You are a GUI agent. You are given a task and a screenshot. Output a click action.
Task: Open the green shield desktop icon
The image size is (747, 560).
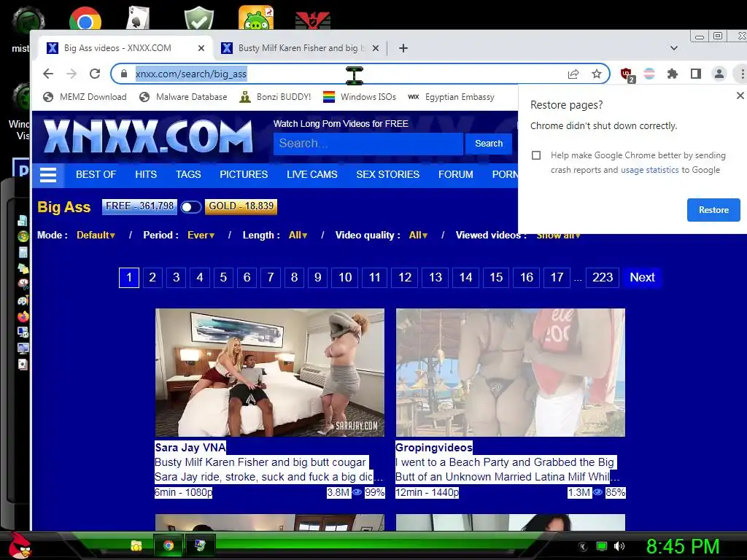(198, 18)
